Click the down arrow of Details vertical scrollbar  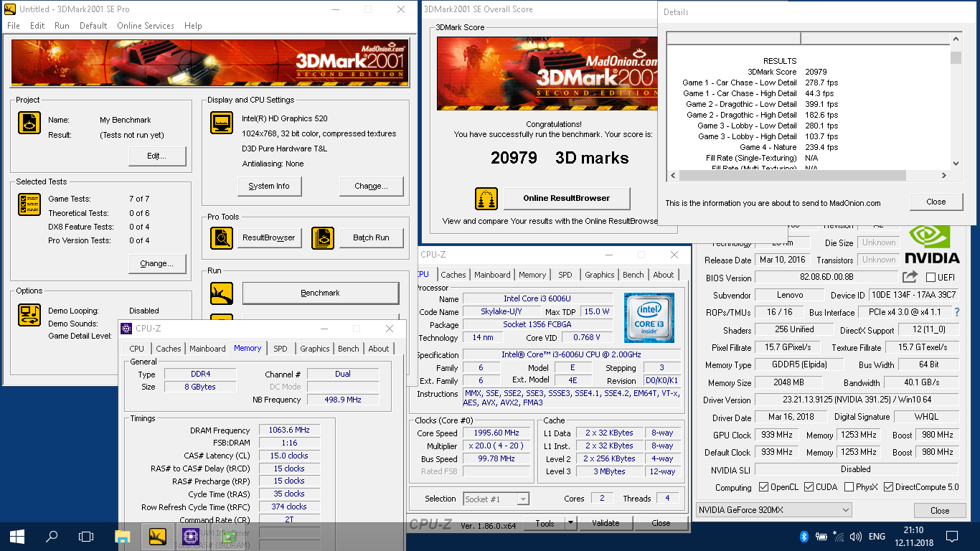pyautogui.click(x=956, y=164)
